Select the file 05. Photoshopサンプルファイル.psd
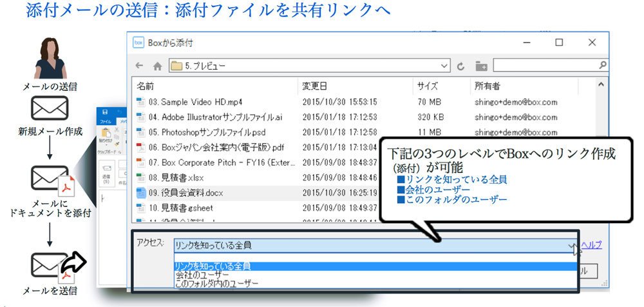644x307 pixels. coord(207,132)
